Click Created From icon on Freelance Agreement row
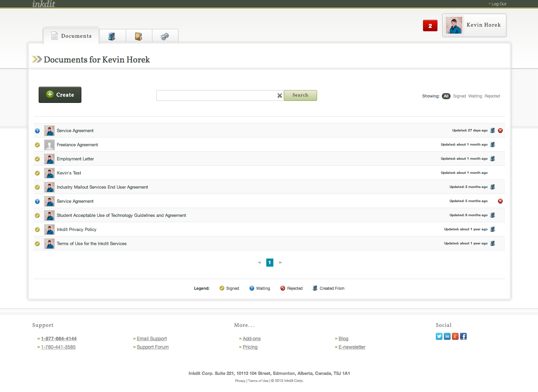Screen dimensions: 538x392 pos(493,145)
